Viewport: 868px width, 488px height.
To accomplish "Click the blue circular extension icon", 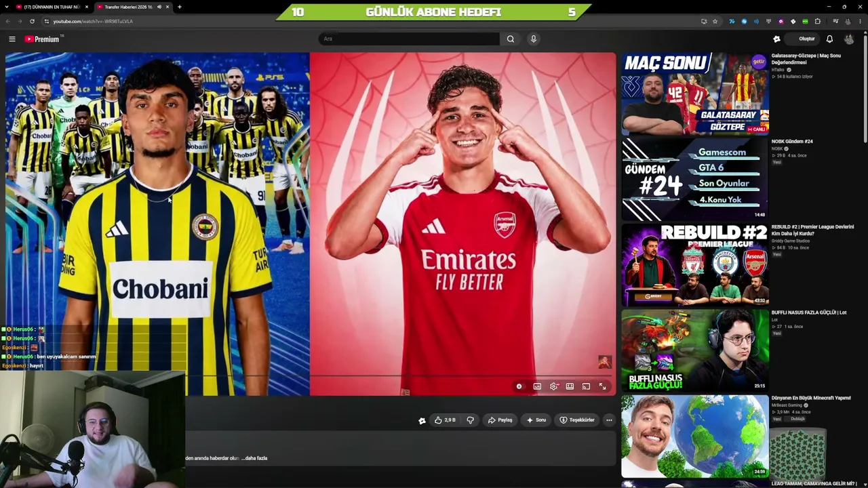I will (x=744, y=21).
